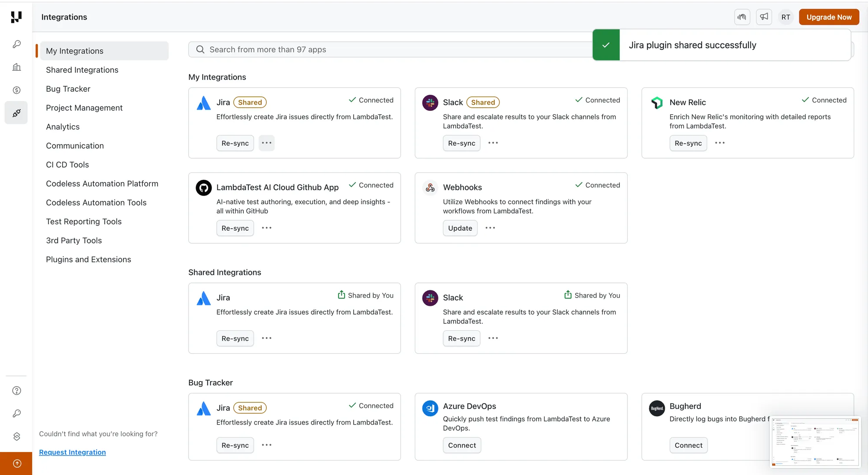Open the dollar billing sidebar icon

coord(17,90)
